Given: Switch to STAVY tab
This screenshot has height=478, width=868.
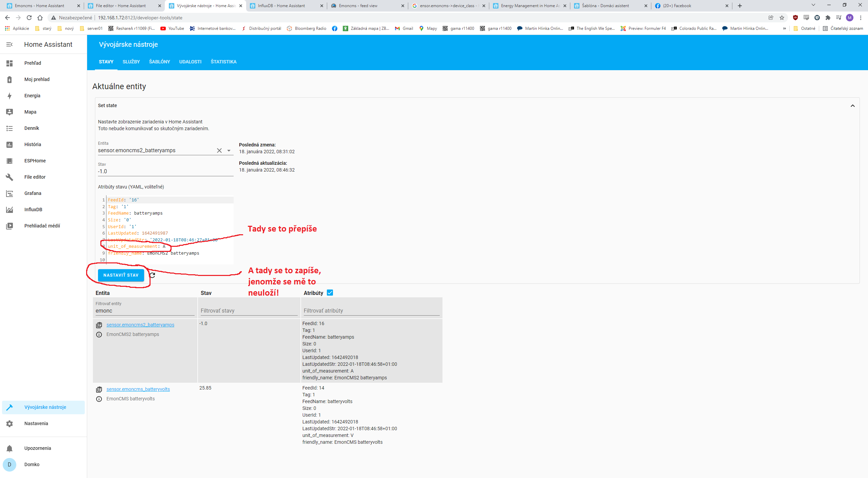Looking at the screenshot, I should [106, 62].
